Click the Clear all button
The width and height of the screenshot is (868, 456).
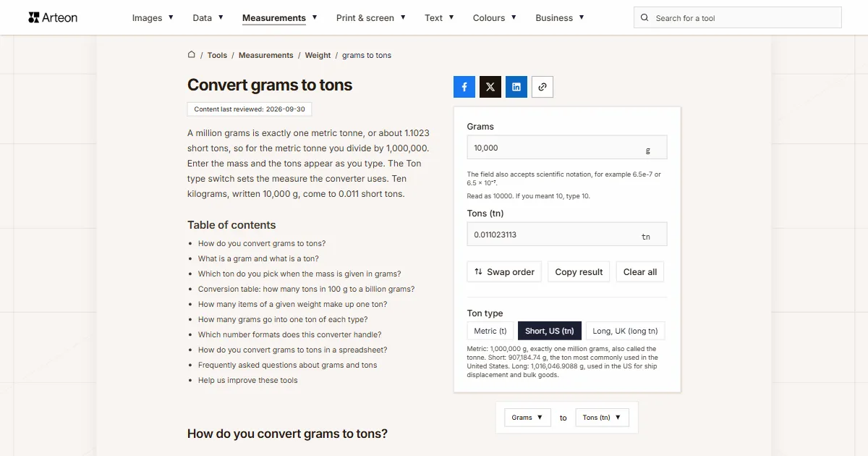point(640,272)
